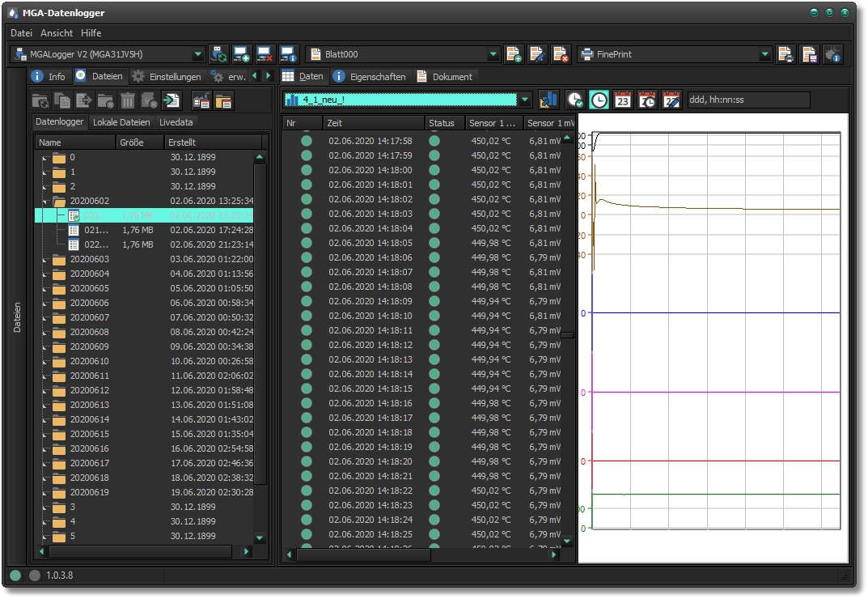868x599 pixels.
Task: Click the copy files icon
Action: 62,101
